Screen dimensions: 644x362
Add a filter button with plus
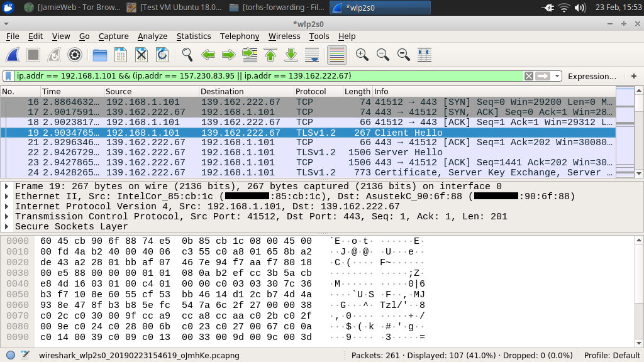(x=634, y=76)
